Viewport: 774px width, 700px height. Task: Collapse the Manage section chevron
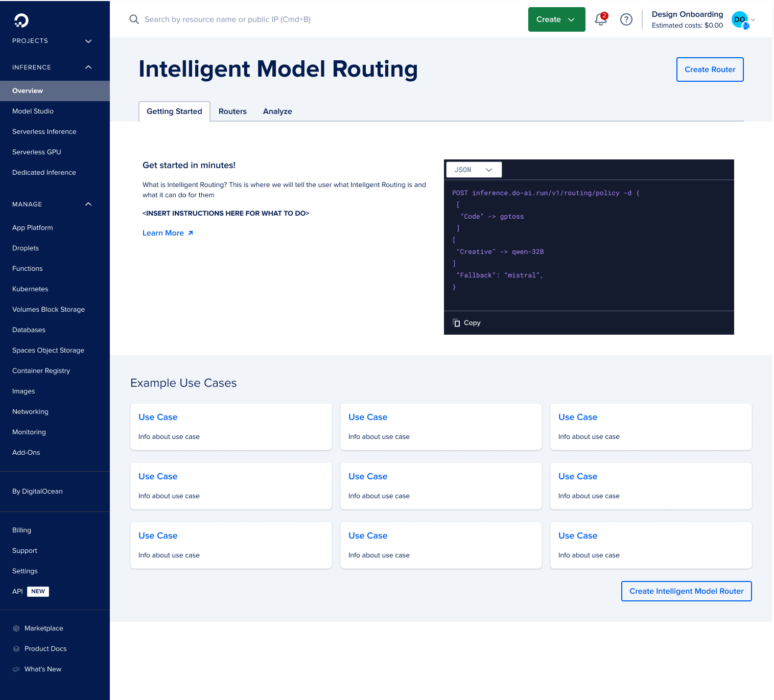[x=88, y=204]
